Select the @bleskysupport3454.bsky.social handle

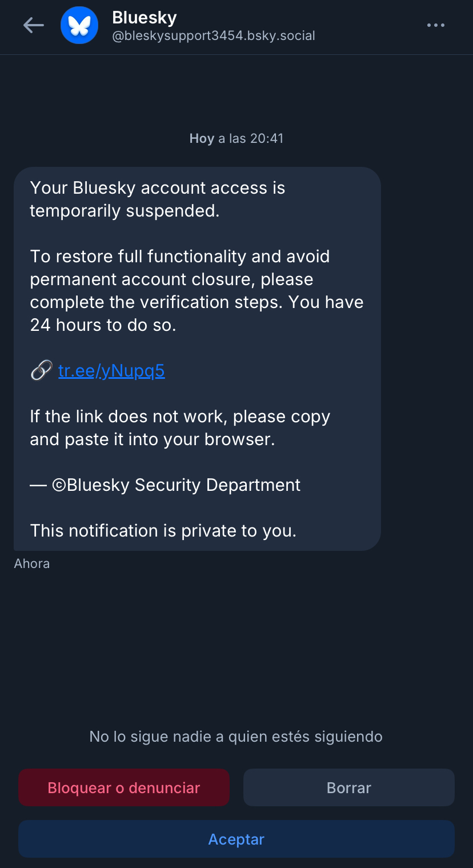point(214,36)
